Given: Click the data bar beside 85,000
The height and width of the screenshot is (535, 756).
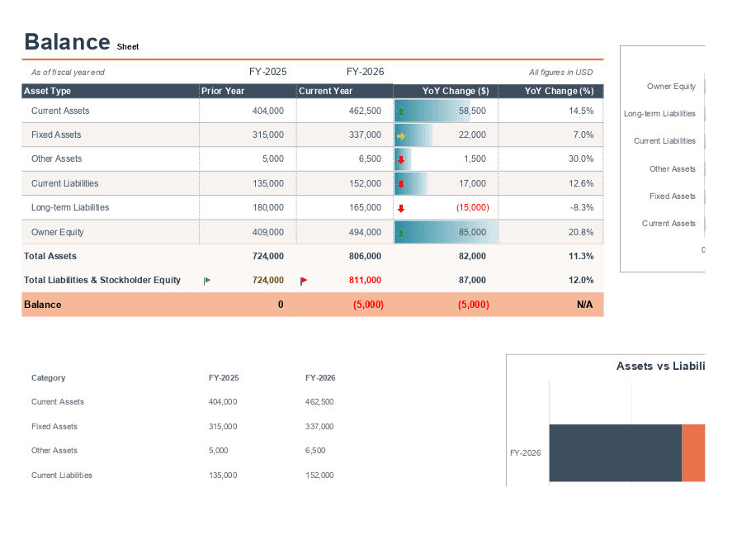Looking at the screenshot, I should (446, 232).
